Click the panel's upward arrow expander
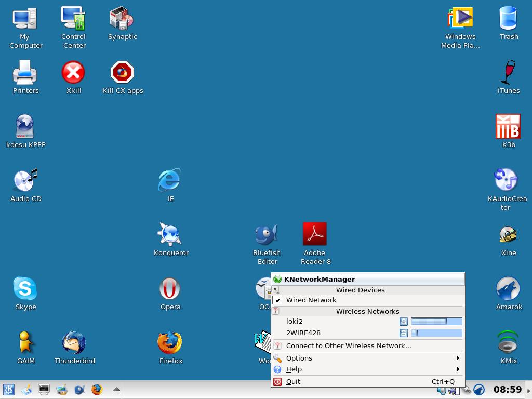 [x=116, y=389]
